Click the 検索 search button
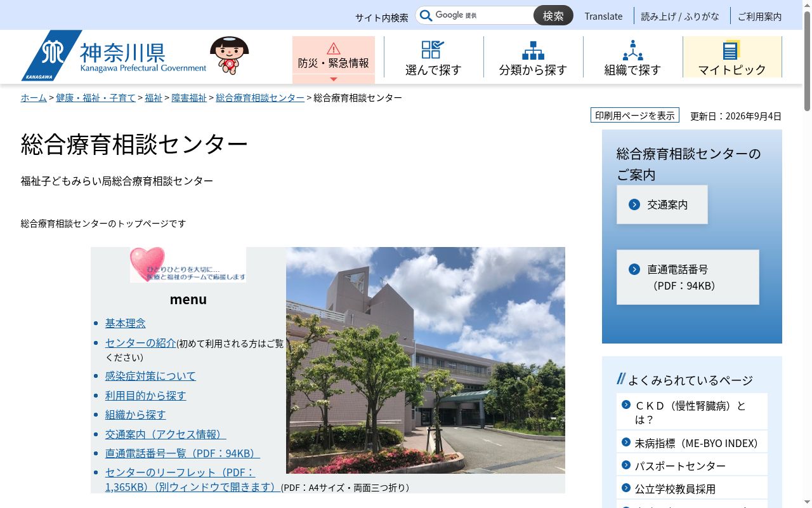 553,16
